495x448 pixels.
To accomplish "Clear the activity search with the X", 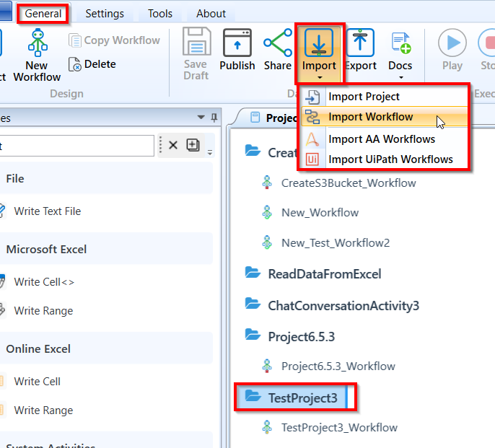I will (173, 145).
